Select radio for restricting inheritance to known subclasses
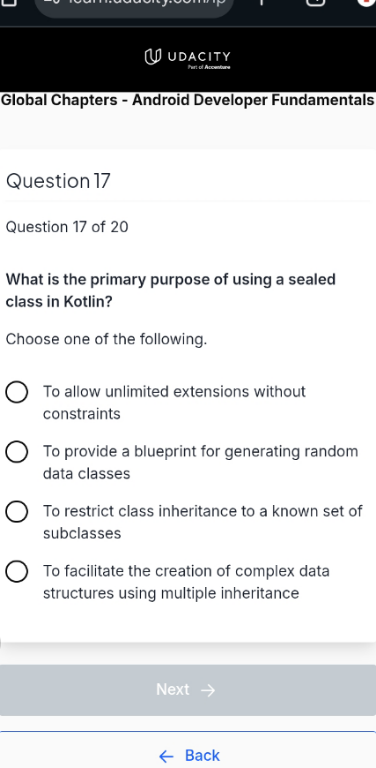The width and height of the screenshot is (376, 768). [17, 512]
